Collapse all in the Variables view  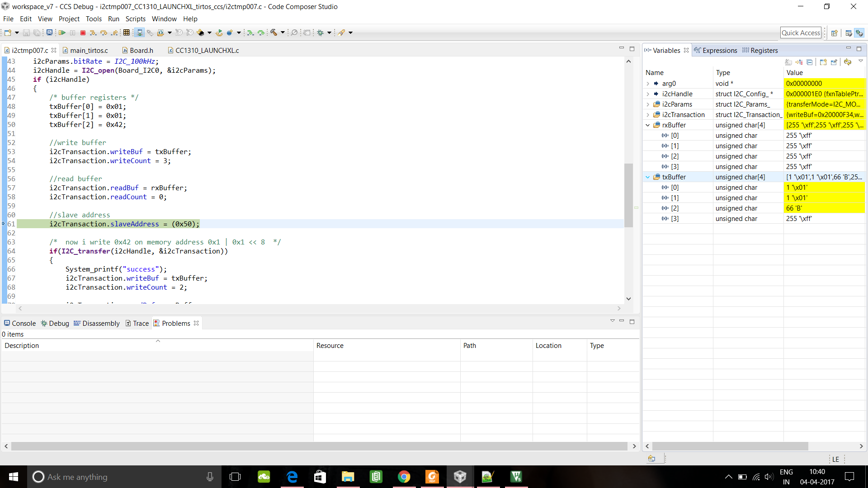[x=810, y=62]
